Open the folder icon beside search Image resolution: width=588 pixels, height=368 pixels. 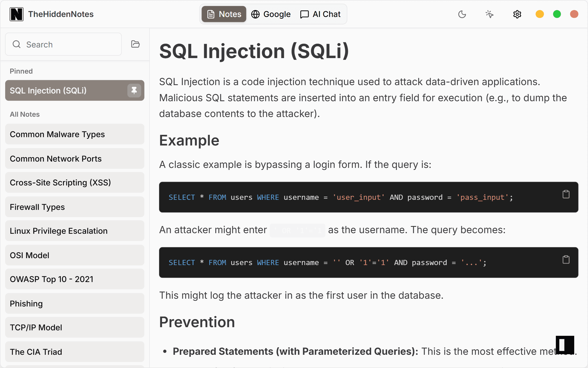coord(135,44)
